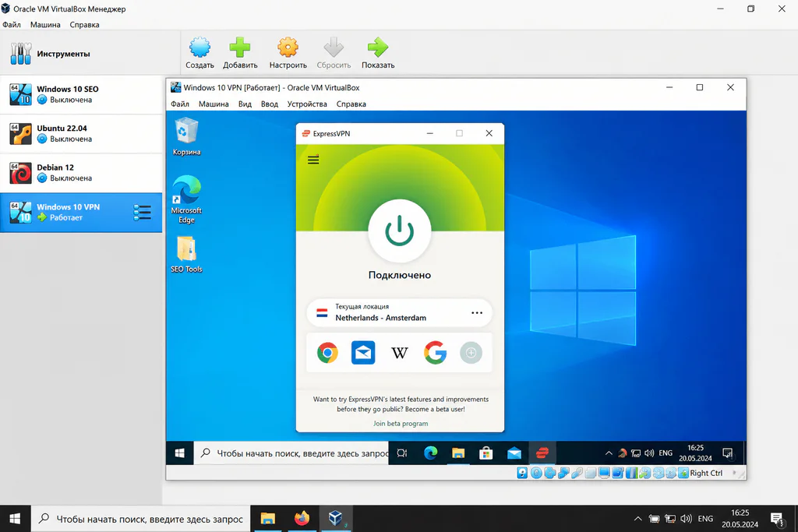Image resolution: width=798 pixels, height=532 pixels.
Task: Click VirtualBox icon in host taskbar
Action: 335,519
